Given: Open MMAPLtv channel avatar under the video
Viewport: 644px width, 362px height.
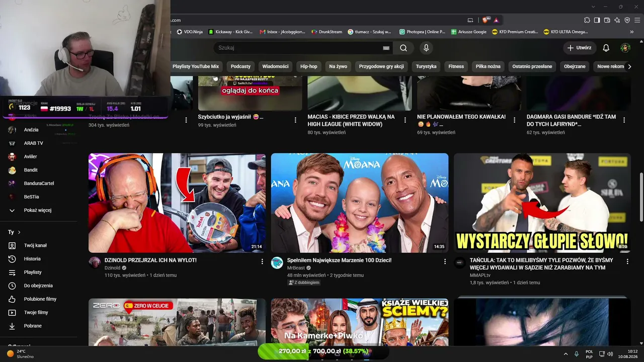Looking at the screenshot, I should pos(460,262).
